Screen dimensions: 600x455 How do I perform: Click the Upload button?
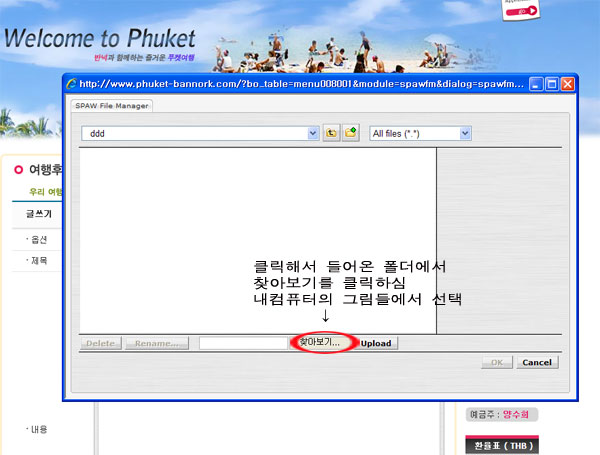[376, 343]
